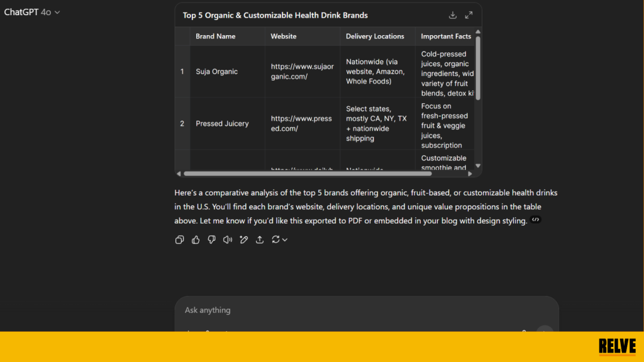
Task: Download the health drink brands table
Action: pos(453,15)
